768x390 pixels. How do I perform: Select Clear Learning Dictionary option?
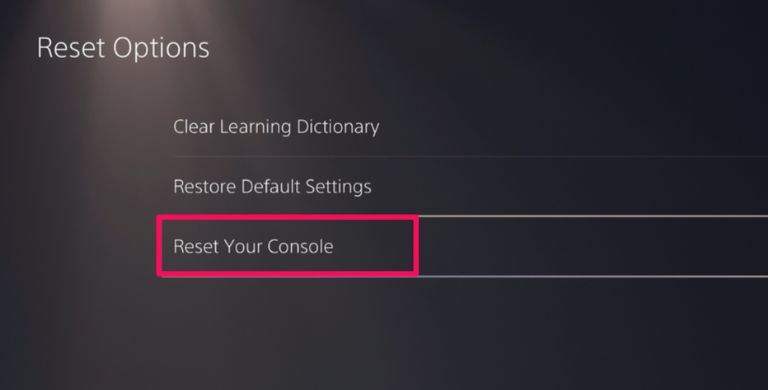click(x=470, y=126)
